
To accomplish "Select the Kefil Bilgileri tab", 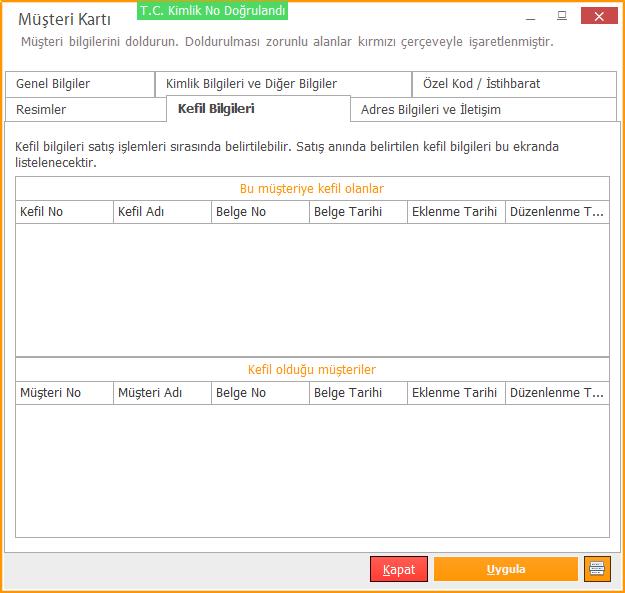I will [x=257, y=108].
